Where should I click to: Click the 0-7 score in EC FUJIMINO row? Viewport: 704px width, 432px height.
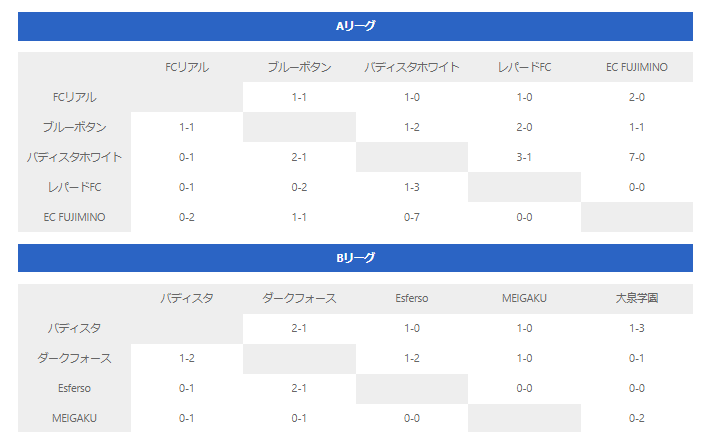pyautogui.click(x=412, y=217)
